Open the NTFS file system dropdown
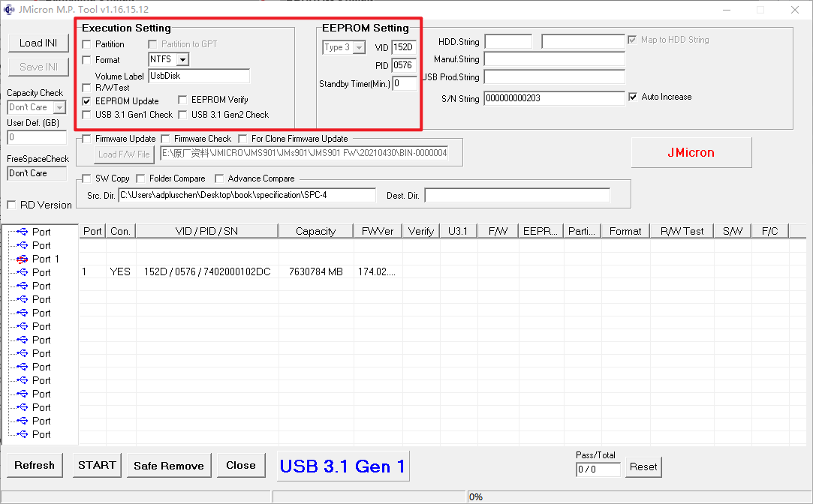813x504 pixels. point(182,59)
